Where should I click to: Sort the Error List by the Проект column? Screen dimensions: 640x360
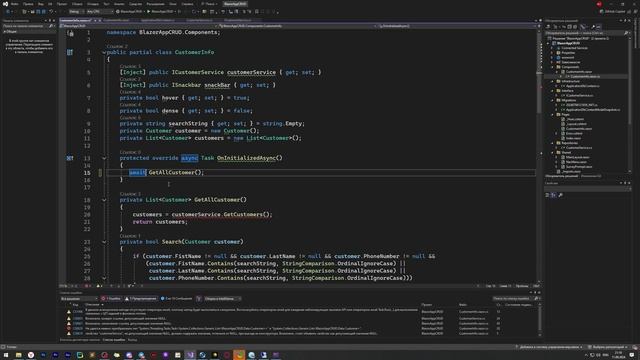point(427,304)
